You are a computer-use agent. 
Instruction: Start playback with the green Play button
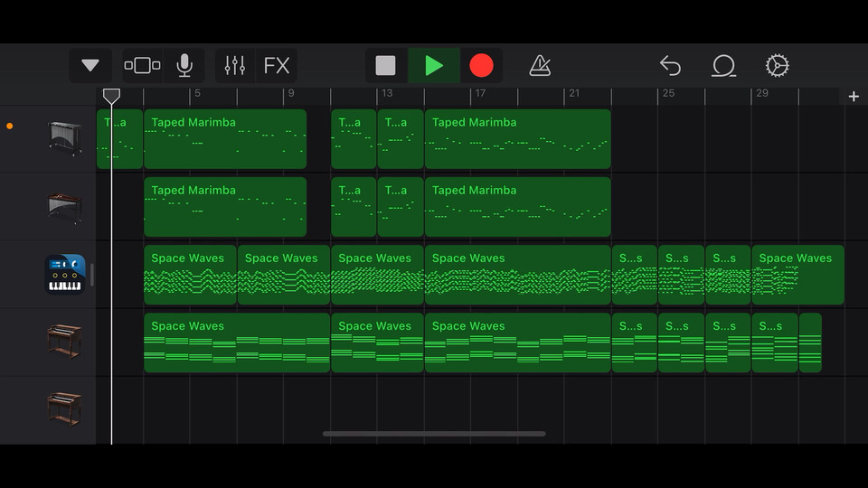click(433, 65)
